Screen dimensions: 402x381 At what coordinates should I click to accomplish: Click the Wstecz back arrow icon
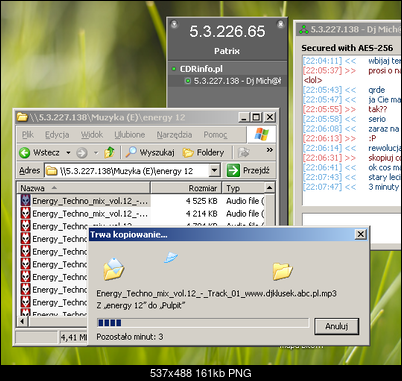coord(24,153)
